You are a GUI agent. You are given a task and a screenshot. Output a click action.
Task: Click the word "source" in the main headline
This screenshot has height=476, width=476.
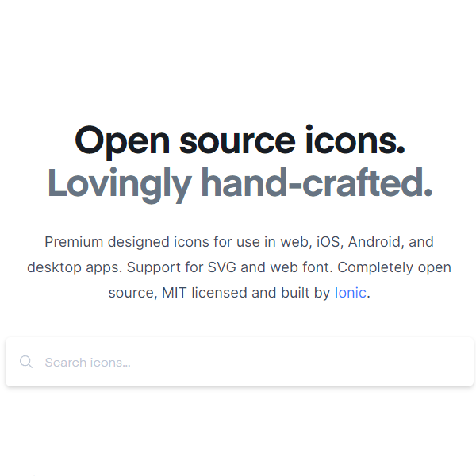click(x=237, y=142)
